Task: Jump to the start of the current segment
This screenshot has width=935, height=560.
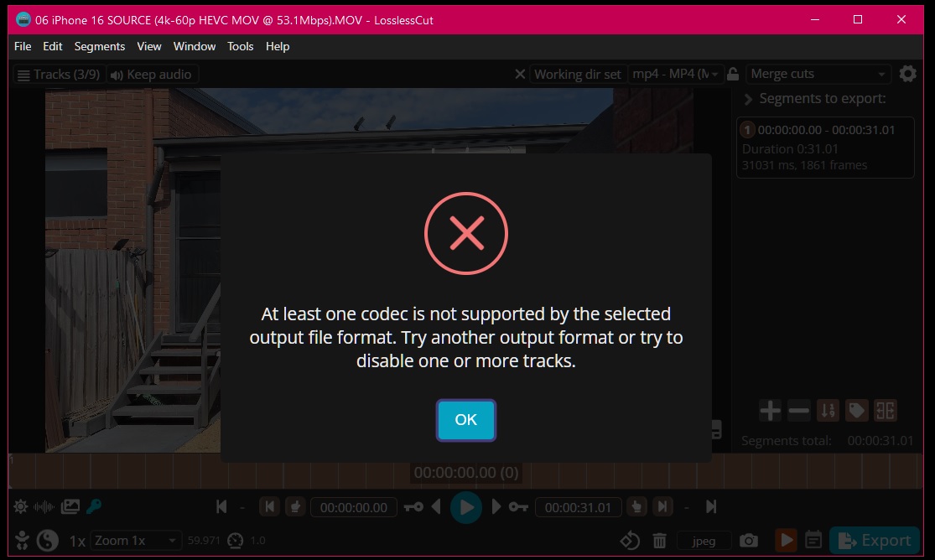Action: pyautogui.click(x=269, y=507)
